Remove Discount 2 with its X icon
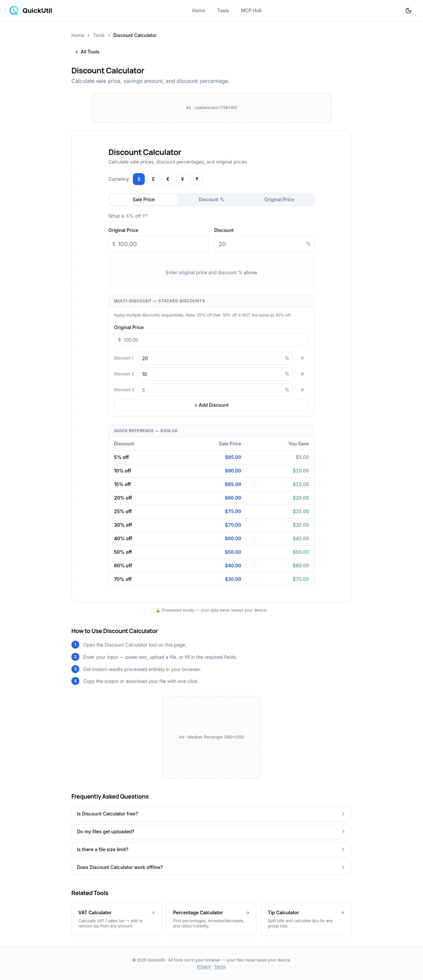423x980 pixels. tap(302, 374)
